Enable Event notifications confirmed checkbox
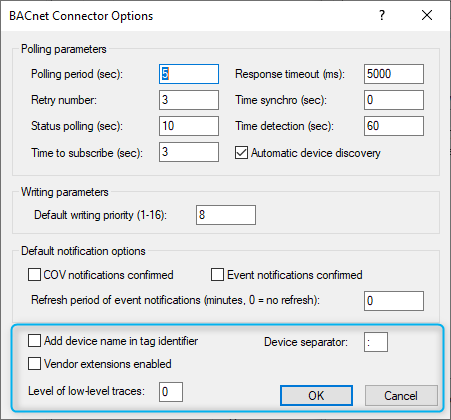The image size is (451, 420). pos(217,275)
